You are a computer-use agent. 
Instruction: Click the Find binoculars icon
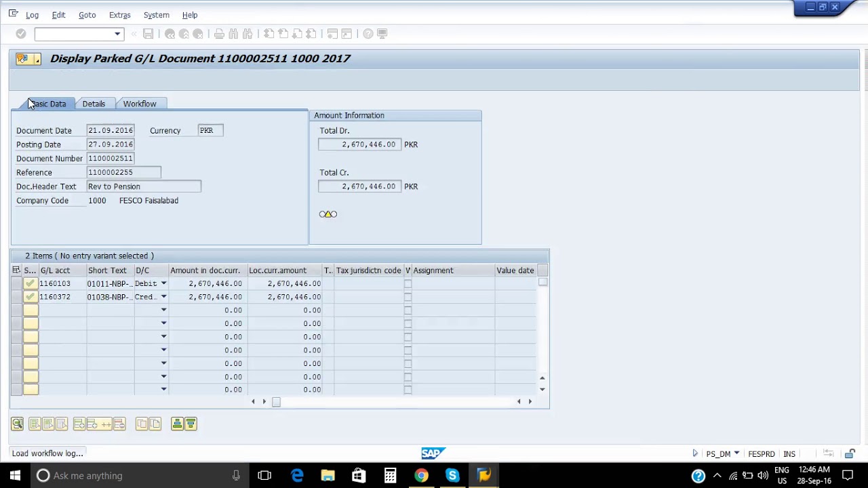(x=233, y=33)
